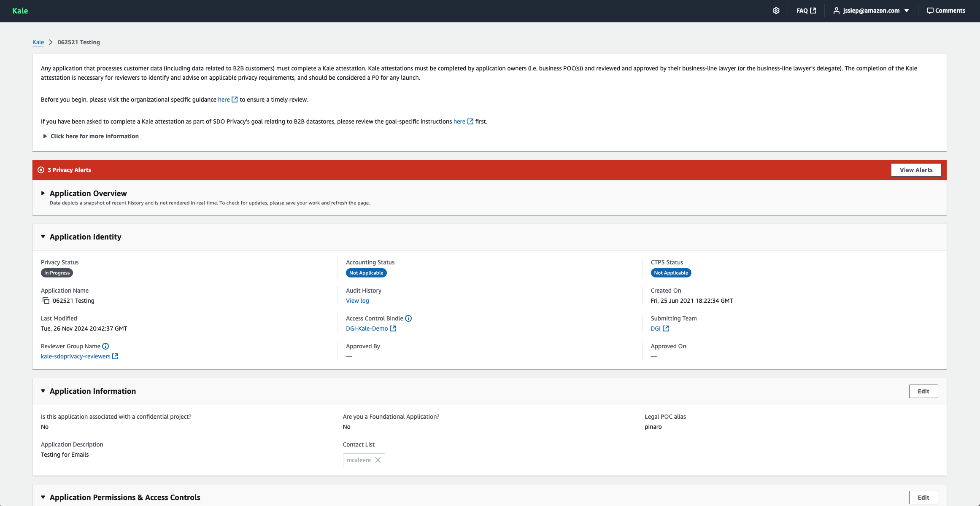Remove mcaleere from the Contact List
980x506 pixels.
coord(378,460)
